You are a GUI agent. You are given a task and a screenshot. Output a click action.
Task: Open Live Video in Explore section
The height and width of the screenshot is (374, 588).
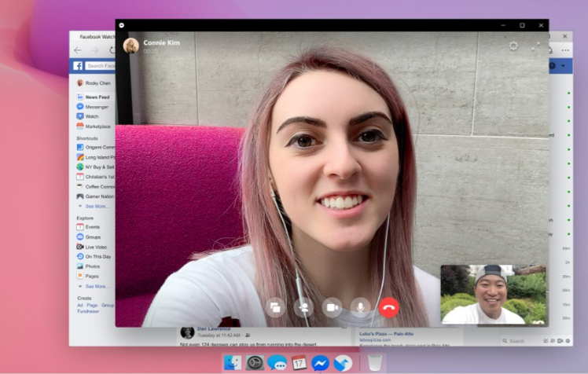tap(92, 247)
